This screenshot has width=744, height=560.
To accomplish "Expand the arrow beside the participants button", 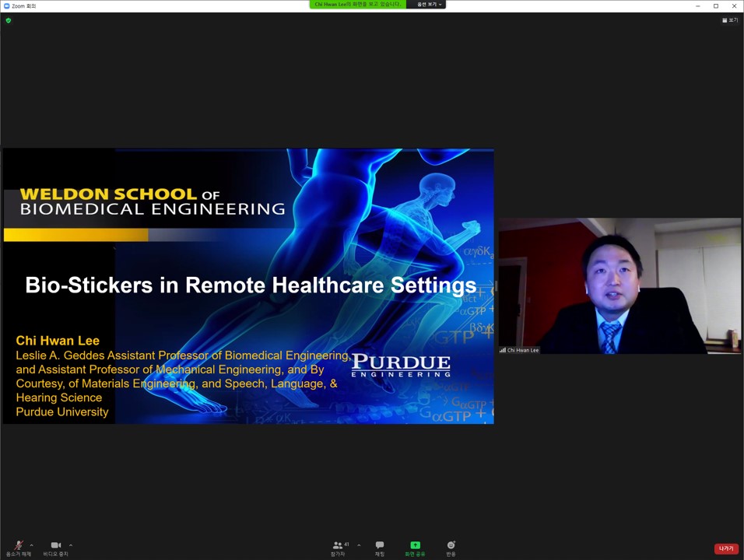I will click(x=359, y=544).
